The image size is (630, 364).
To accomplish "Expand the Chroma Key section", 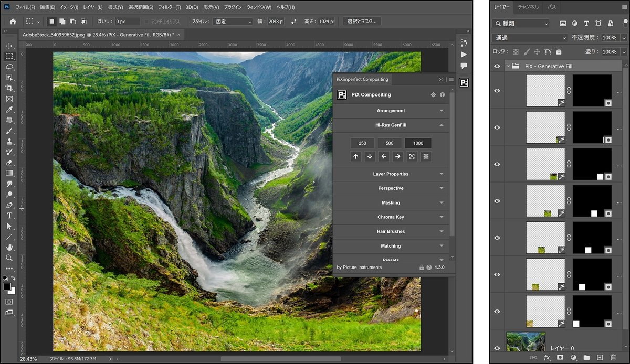I will point(391,217).
